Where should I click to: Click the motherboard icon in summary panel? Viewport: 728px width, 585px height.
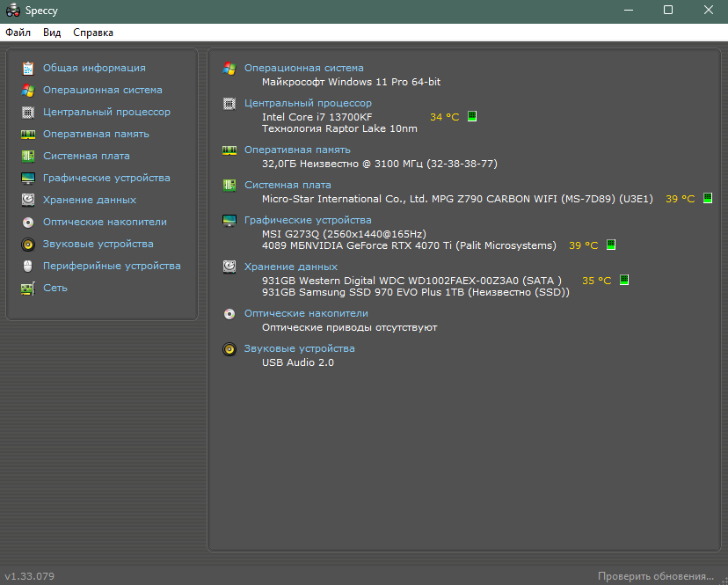coord(229,185)
